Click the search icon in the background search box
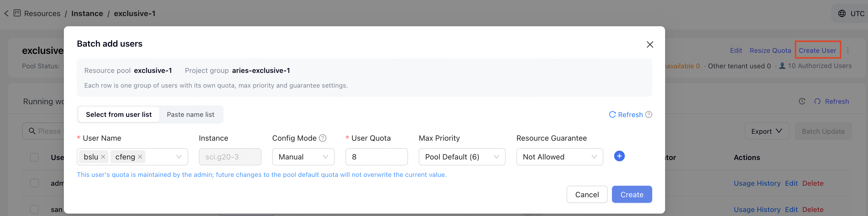 pyautogui.click(x=32, y=131)
